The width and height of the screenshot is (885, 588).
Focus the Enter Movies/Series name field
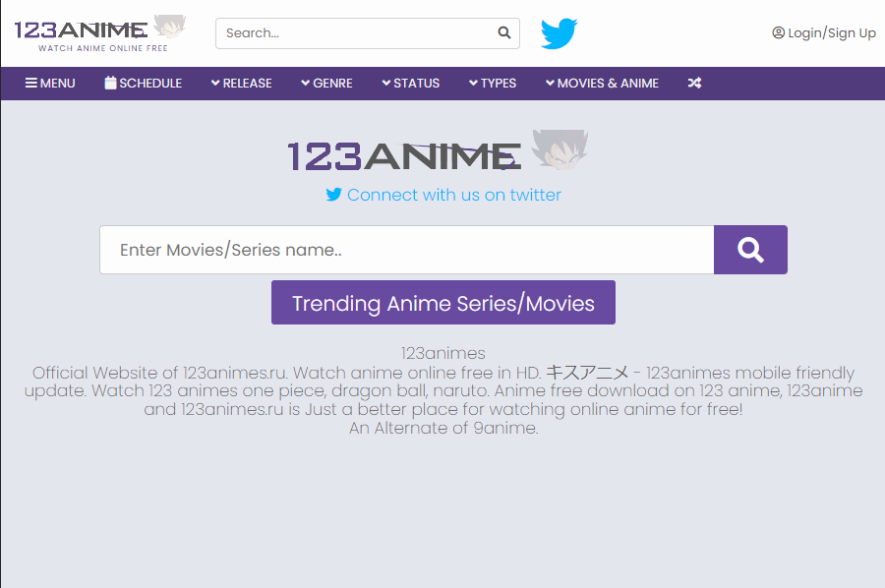407,250
